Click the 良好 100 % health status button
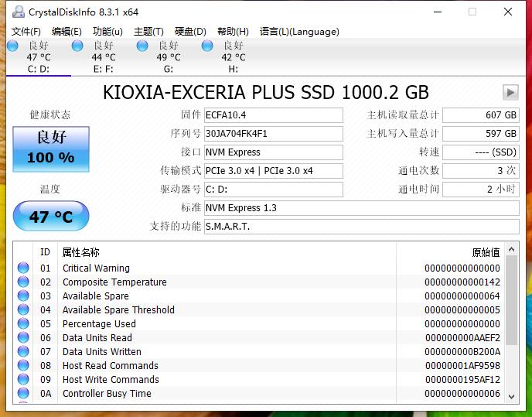The image size is (532, 417). pyautogui.click(x=51, y=149)
